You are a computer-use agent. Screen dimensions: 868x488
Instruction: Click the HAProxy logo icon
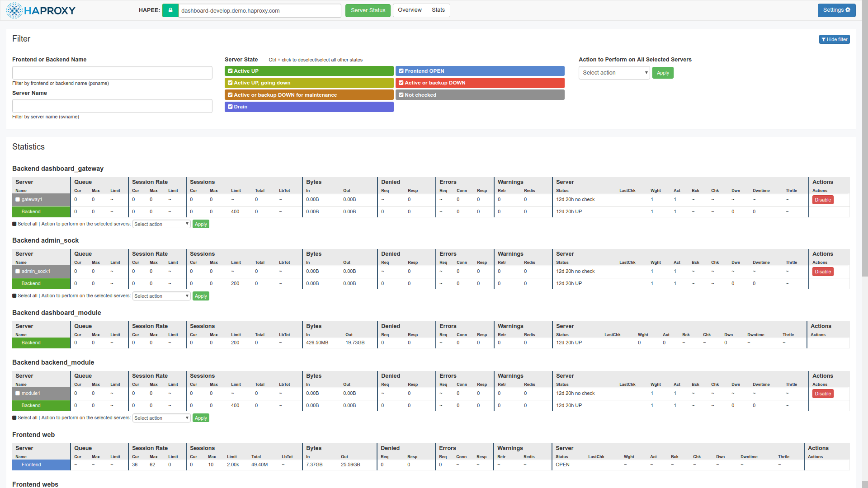tap(14, 10)
